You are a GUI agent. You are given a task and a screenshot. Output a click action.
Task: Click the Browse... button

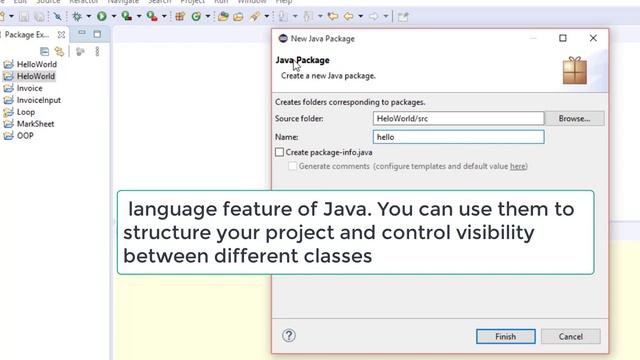tap(574, 118)
